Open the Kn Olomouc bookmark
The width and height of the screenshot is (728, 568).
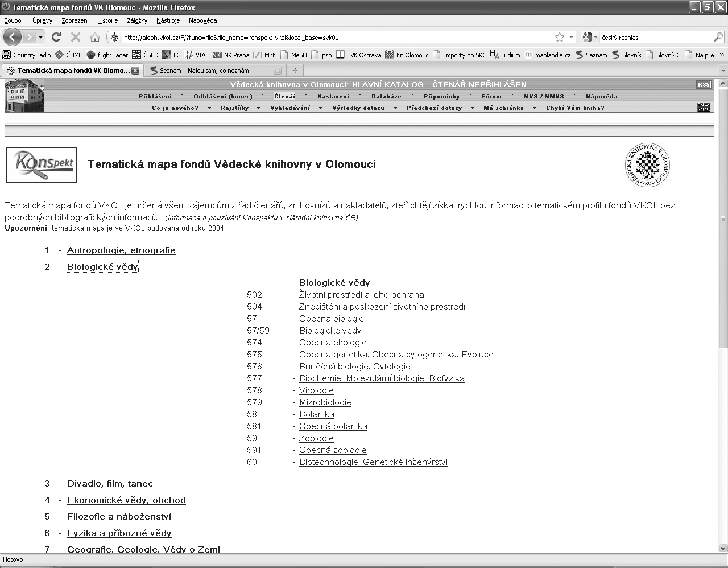(x=407, y=55)
